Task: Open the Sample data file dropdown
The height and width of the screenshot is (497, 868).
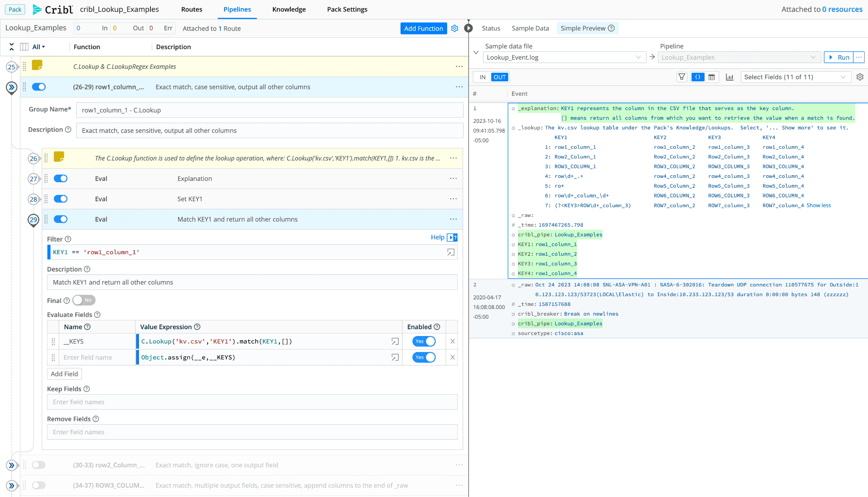Action: coord(564,57)
